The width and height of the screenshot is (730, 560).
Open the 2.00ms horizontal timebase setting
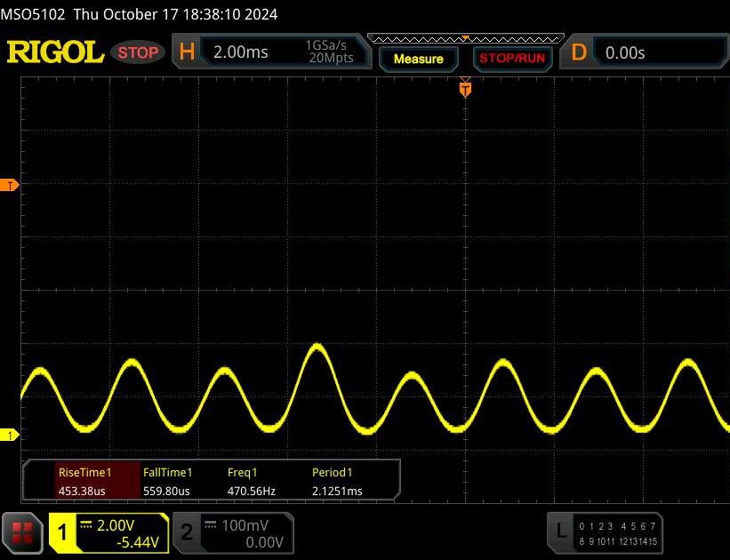pos(240,52)
